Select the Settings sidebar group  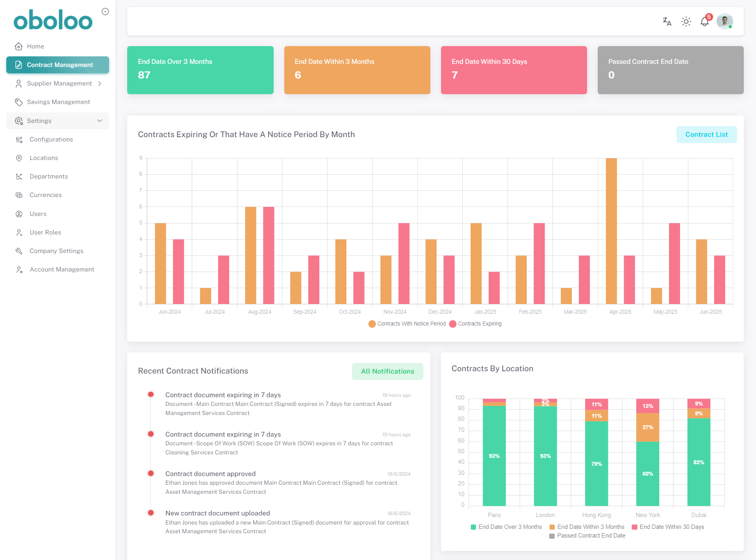click(x=57, y=121)
